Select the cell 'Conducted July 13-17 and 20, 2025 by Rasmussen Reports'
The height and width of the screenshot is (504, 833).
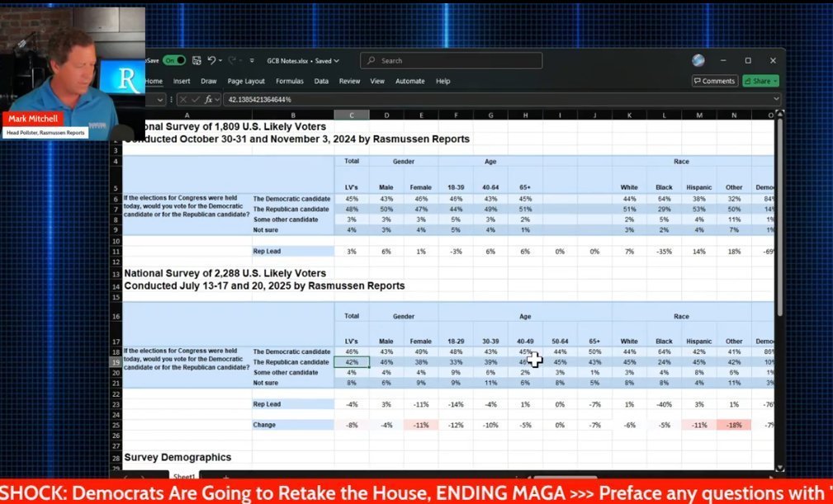pyautogui.click(x=264, y=285)
